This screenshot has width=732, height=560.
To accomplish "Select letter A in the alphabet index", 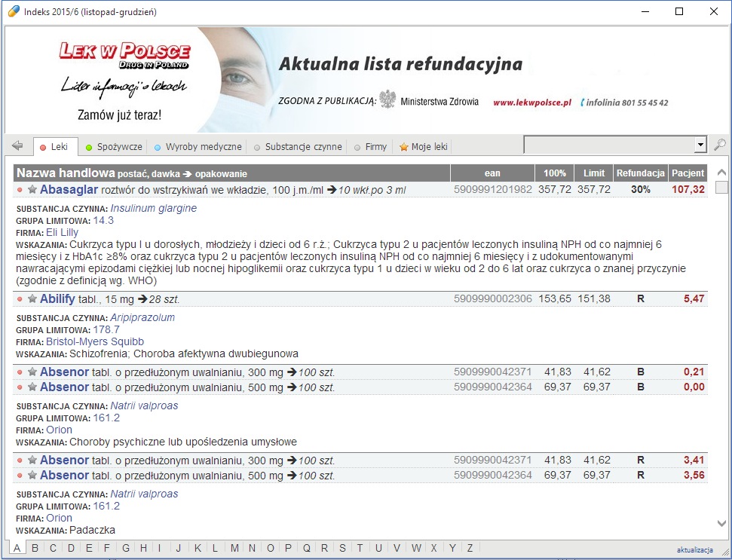I will (17, 548).
